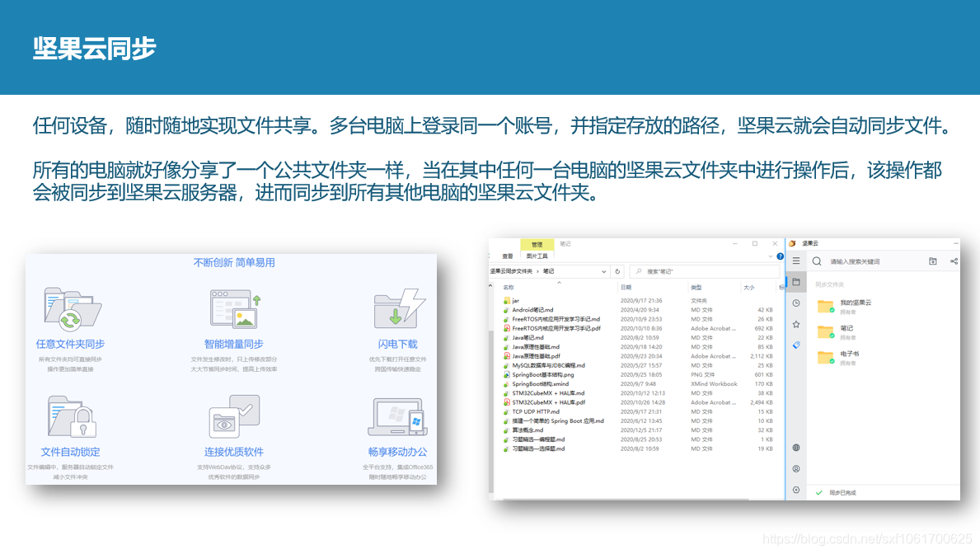Click 坚果云同步文件夹 in address breadcrumb
Viewport: 980px width, 554px height.
(511, 271)
